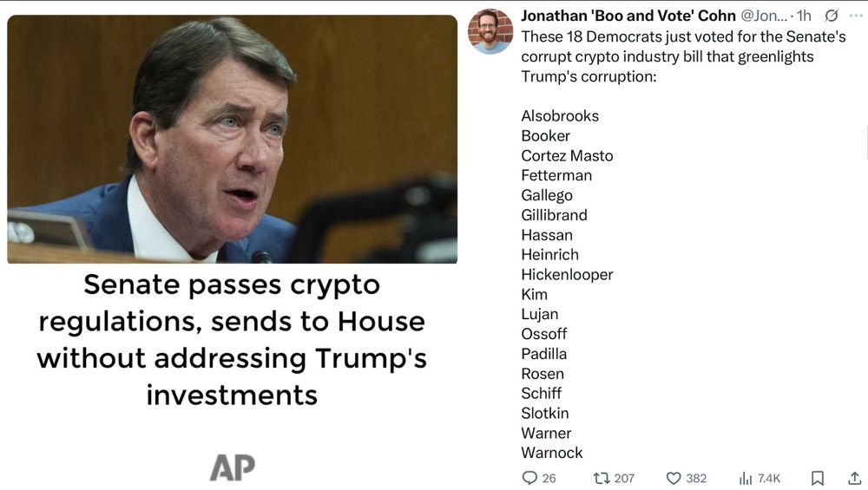Click the Grok circle-slash icon
This screenshot has width=868, height=490.
pyautogui.click(x=831, y=16)
